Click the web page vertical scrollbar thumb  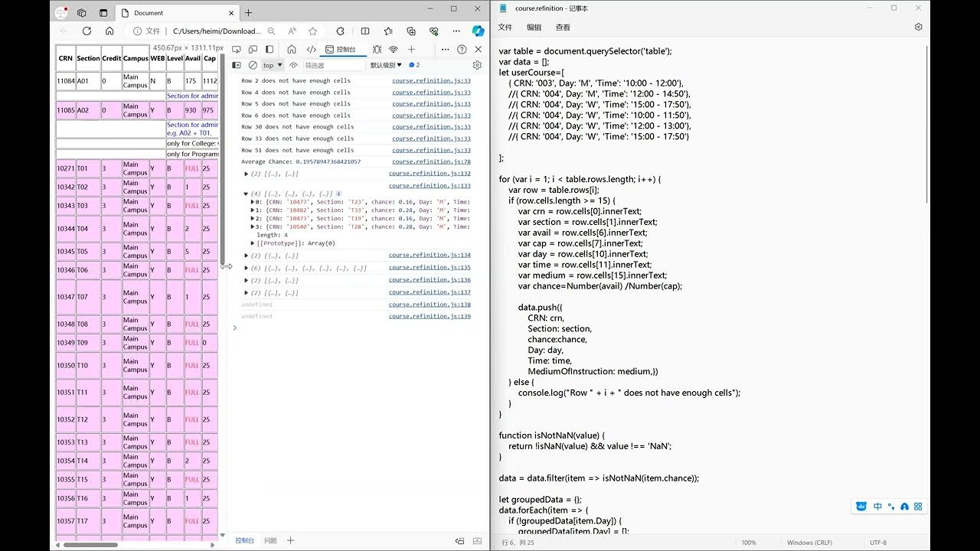click(x=223, y=159)
